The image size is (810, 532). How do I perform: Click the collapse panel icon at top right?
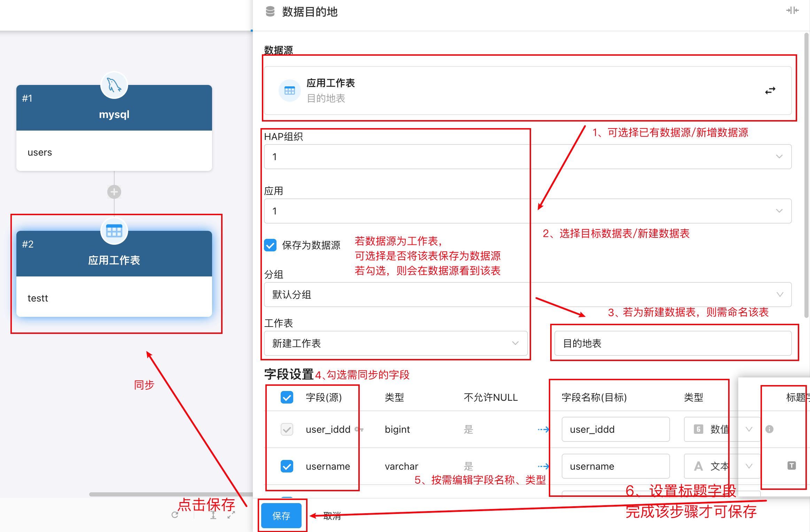pyautogui.click(x=792, y=10)
